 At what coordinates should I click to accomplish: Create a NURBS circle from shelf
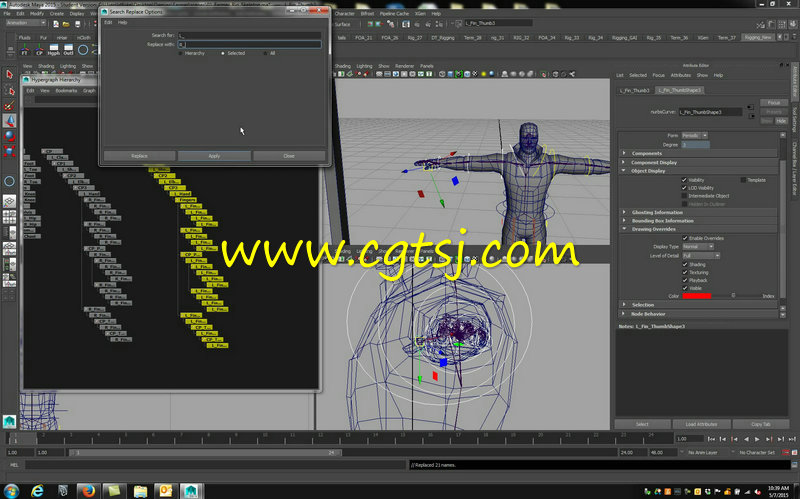coord(83,50)
